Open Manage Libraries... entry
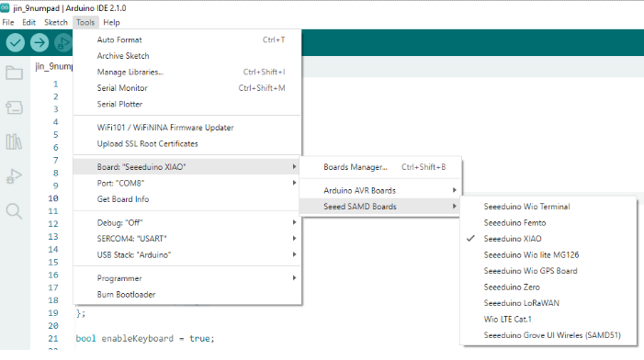The image size is (644, 360). (187, 72)
